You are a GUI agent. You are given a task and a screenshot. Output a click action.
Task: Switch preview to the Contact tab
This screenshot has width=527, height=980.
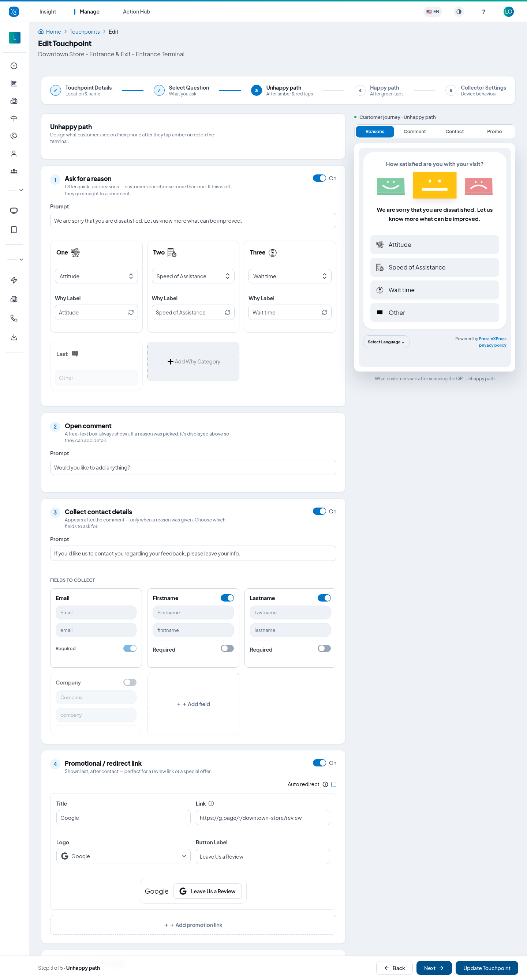coord(455,132)
